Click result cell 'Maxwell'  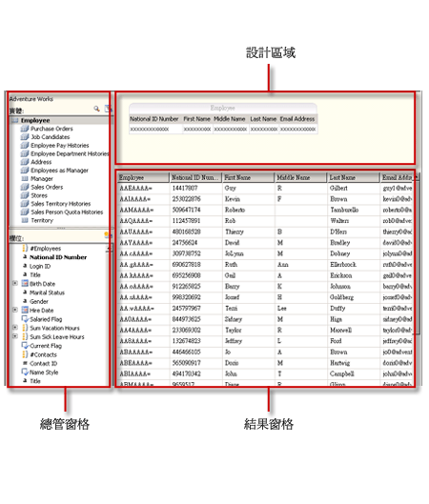pos(340,330)
